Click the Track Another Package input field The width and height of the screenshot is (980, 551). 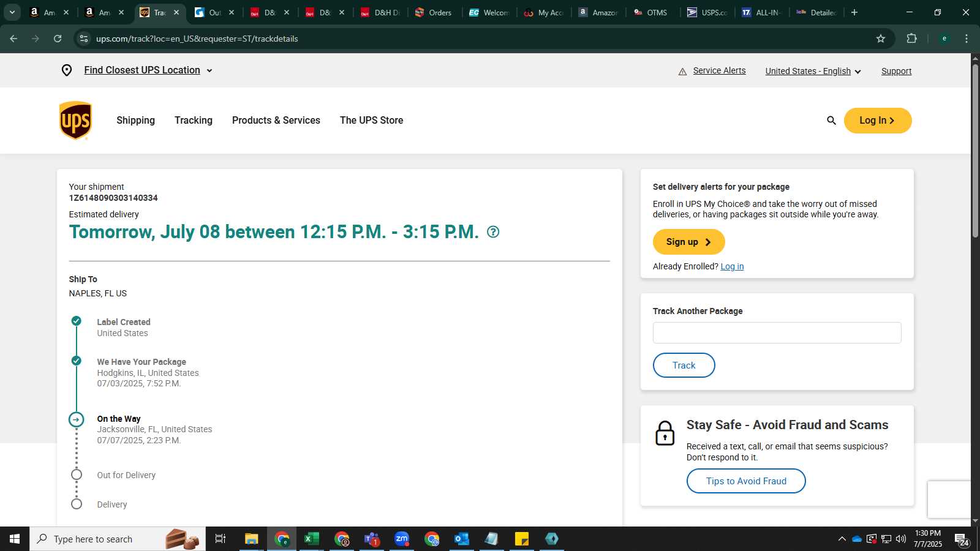tap(777, 333)
